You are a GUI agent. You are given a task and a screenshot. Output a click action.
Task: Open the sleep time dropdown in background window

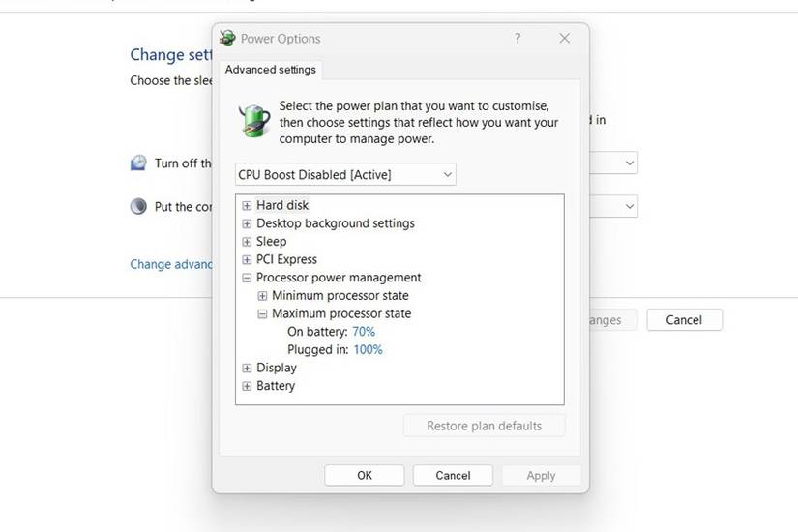[x=614, y=206]
